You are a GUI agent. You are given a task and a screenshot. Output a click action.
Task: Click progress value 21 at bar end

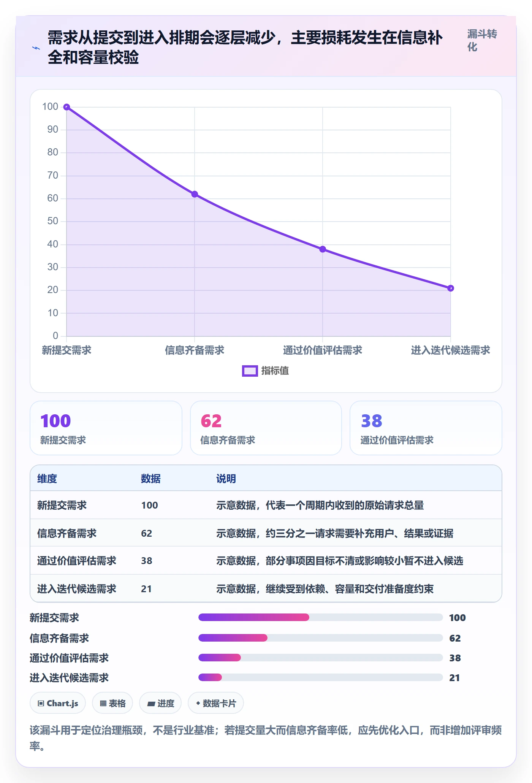pos(454,678)
